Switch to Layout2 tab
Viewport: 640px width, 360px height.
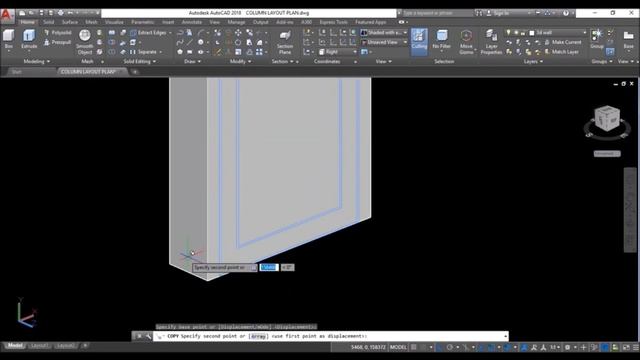(65, 346)
